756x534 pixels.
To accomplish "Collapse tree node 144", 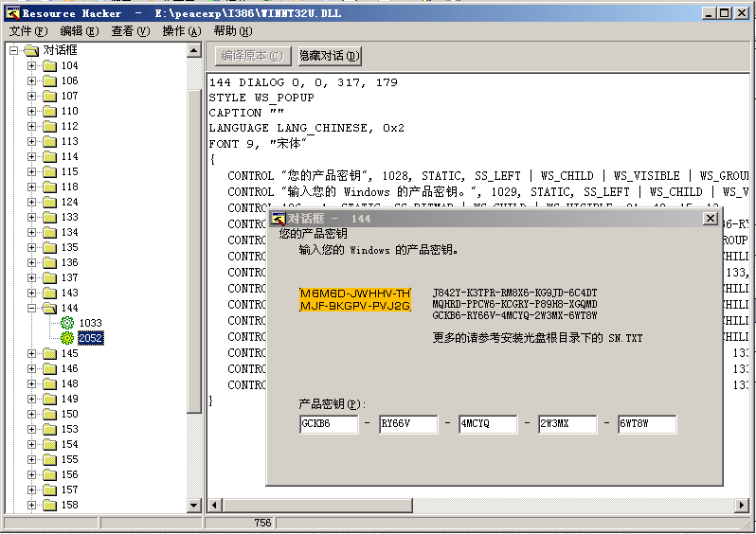I will coord(32,308).
